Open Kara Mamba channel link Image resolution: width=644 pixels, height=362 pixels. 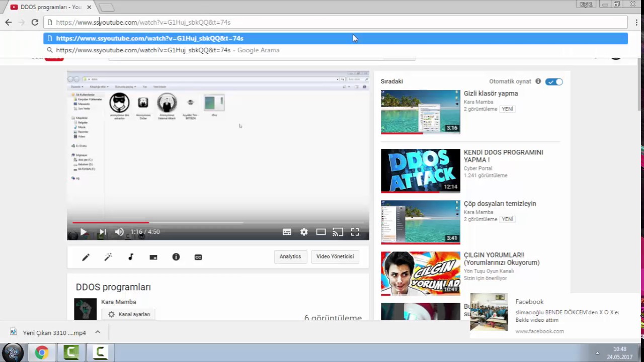click(x=119, y=302)
